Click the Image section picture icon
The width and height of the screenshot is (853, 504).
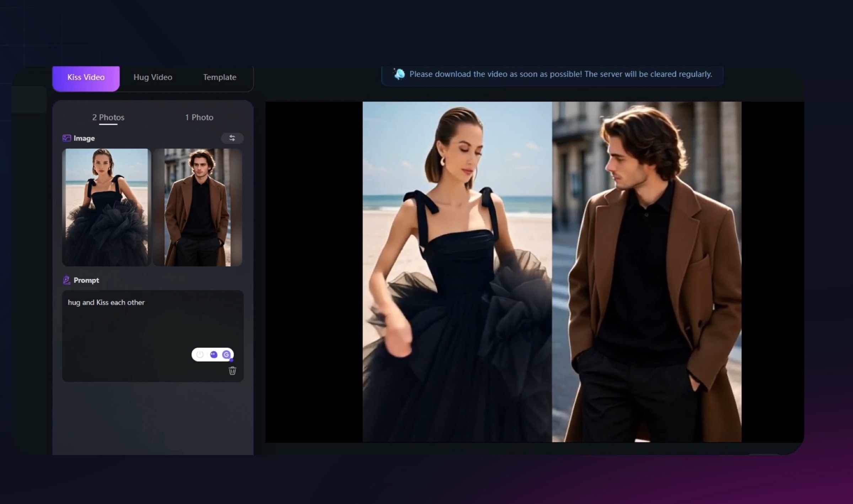coord(66,138)
